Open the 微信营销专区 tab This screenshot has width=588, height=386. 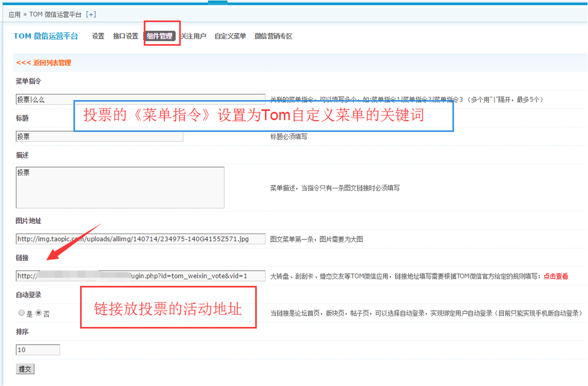tap(274, 36)
